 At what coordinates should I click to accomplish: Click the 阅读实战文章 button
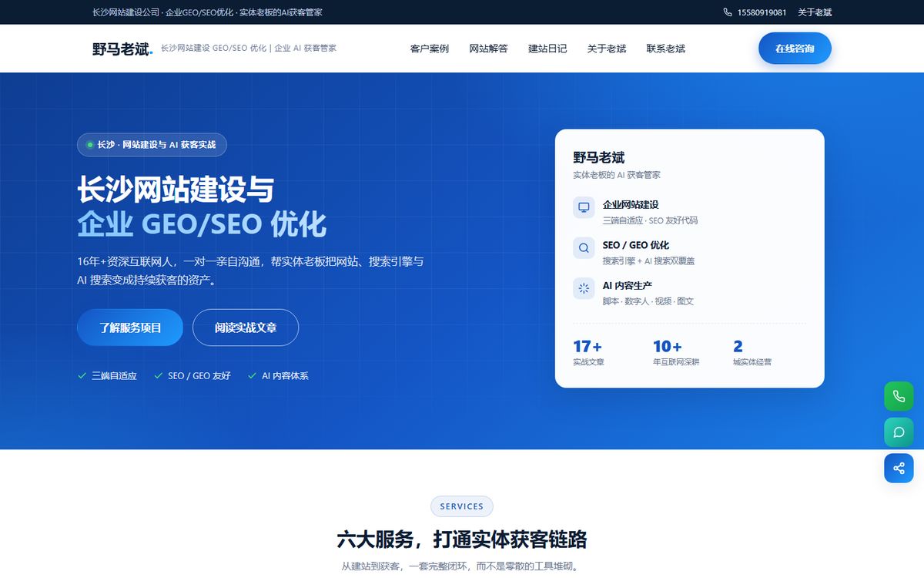246,328
